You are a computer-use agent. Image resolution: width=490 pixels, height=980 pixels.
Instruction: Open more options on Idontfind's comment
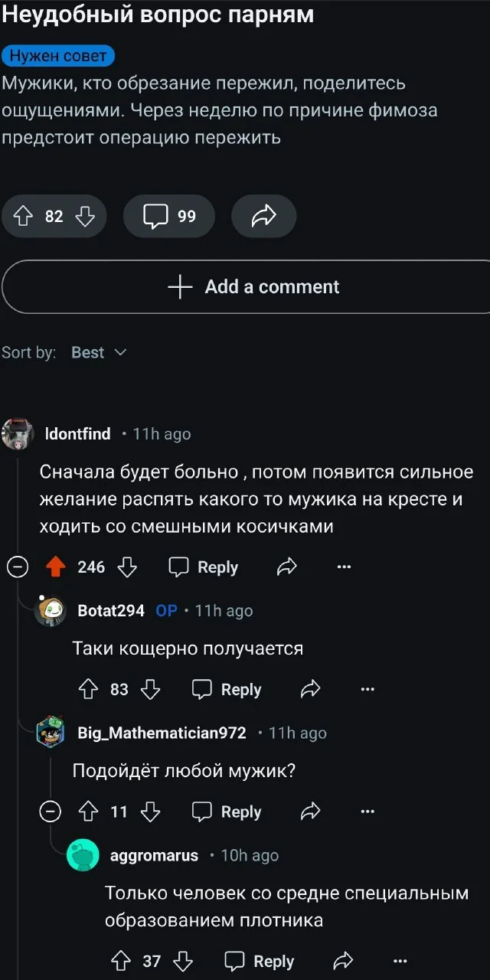pos(345,567)
